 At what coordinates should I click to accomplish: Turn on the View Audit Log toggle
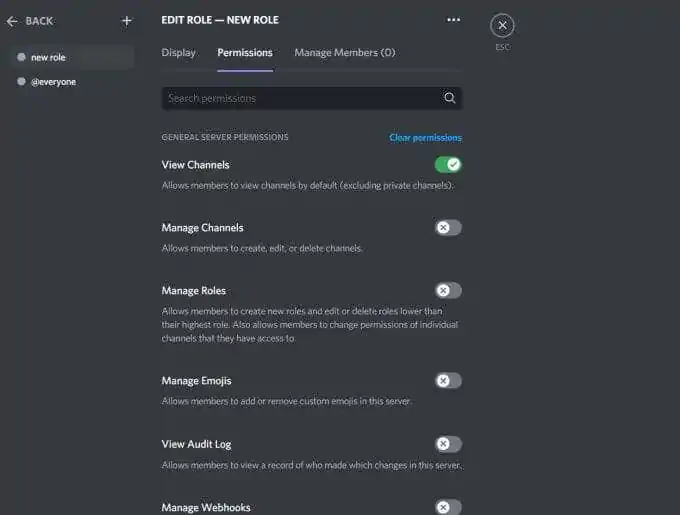[x=448, y=444]
